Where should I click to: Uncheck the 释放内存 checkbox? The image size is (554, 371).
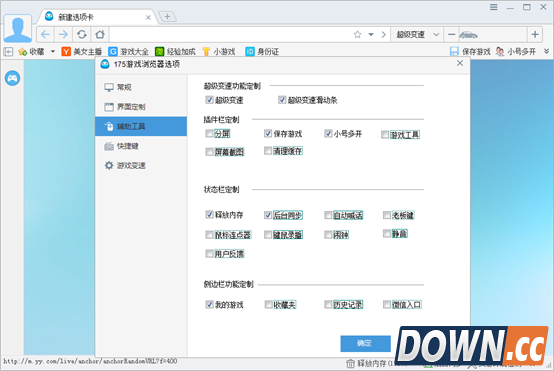[209, 214]
